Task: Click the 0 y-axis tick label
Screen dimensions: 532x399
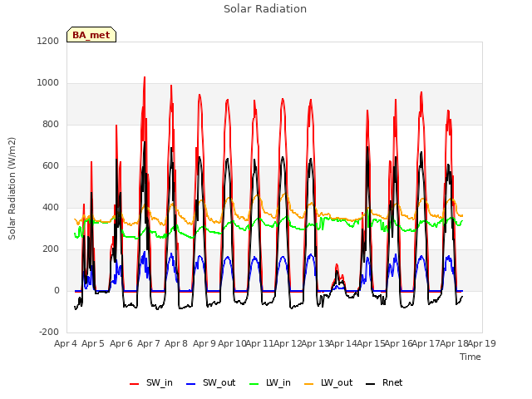Action: tap(57, 291)
